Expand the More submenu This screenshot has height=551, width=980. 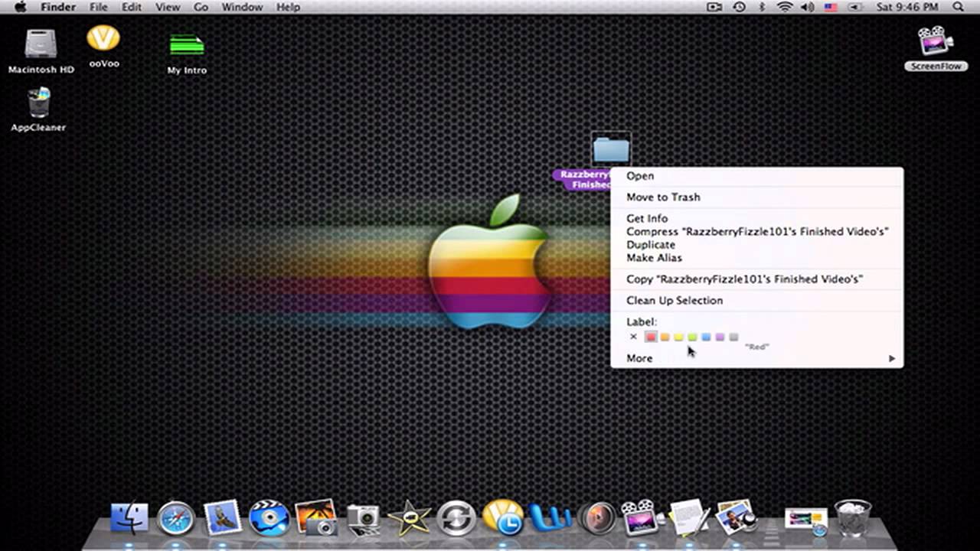756,358
